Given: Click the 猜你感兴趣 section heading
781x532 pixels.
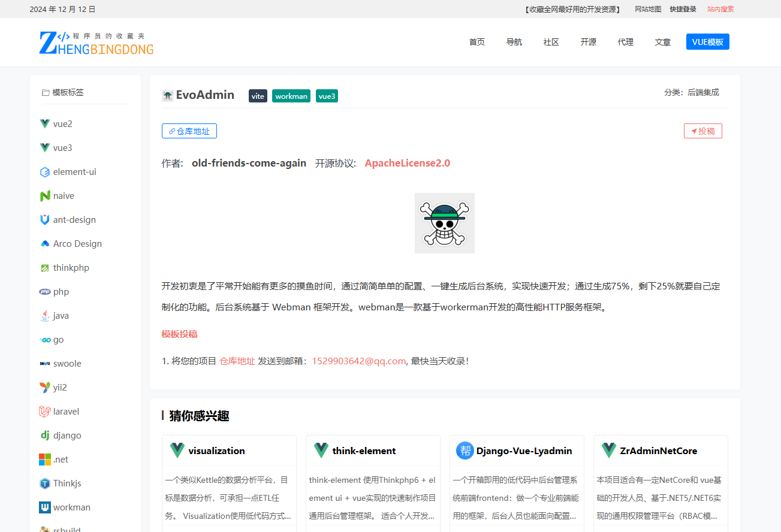Looking at the screenshot, I should (199, 416).
